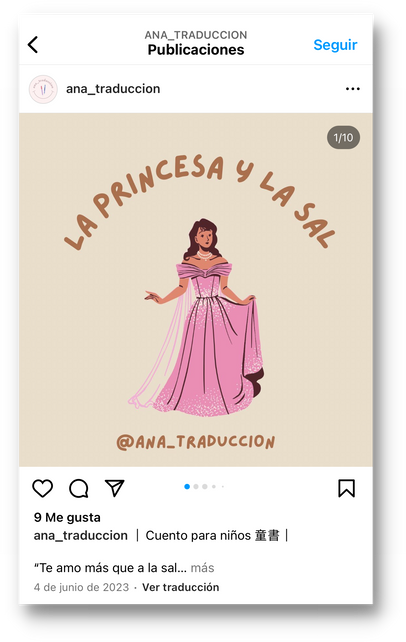Share the post with the paper plane icon

pyautogui.click(x=115, y=488)
